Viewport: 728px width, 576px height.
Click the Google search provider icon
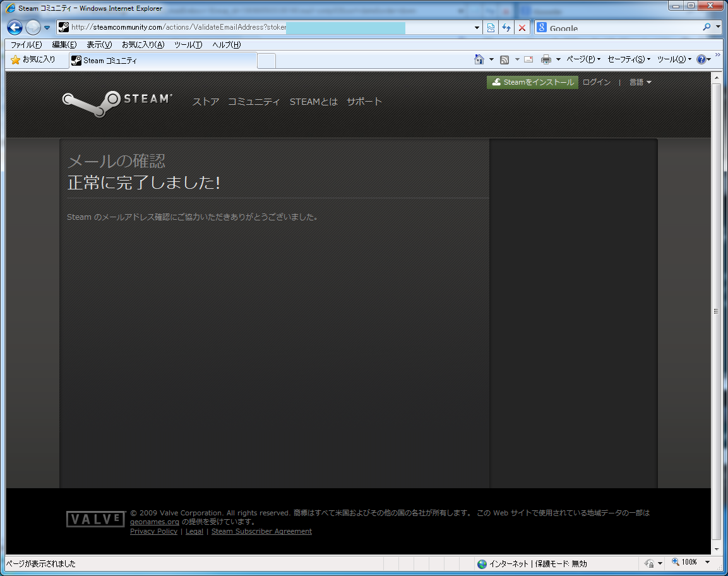click(541, 27)
